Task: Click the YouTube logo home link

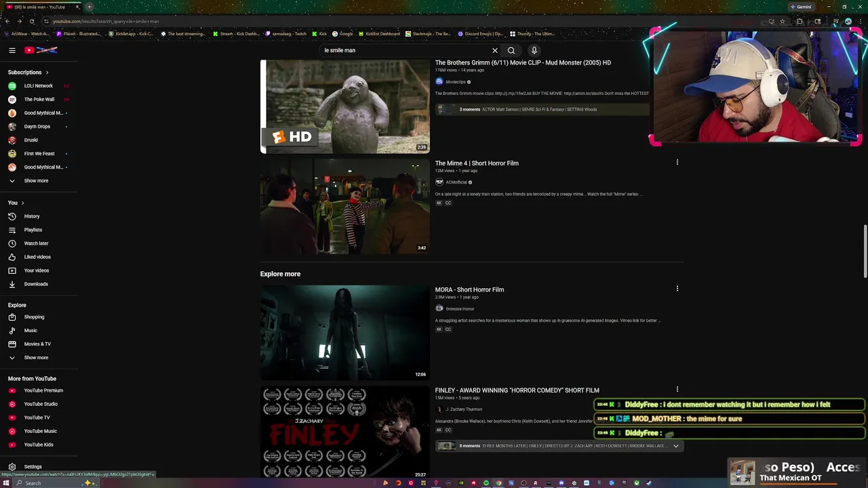Action: [41, 50]
